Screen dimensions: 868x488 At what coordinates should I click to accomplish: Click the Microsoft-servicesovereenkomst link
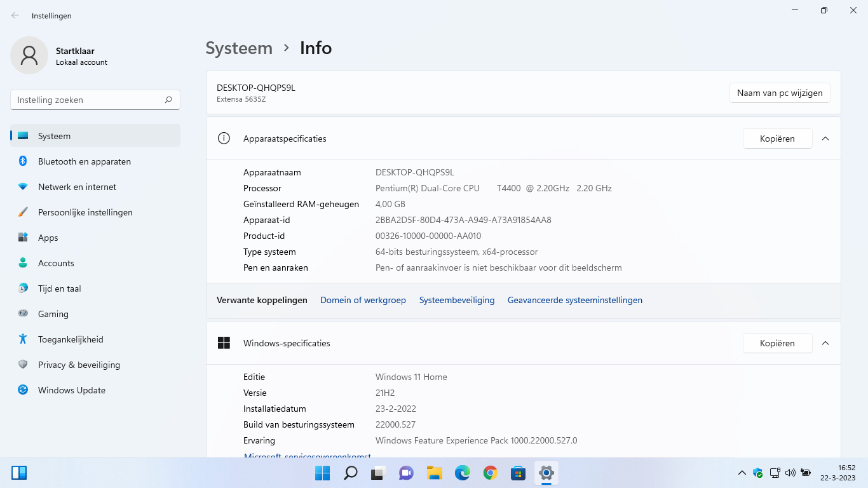click(x=308, y=455)
